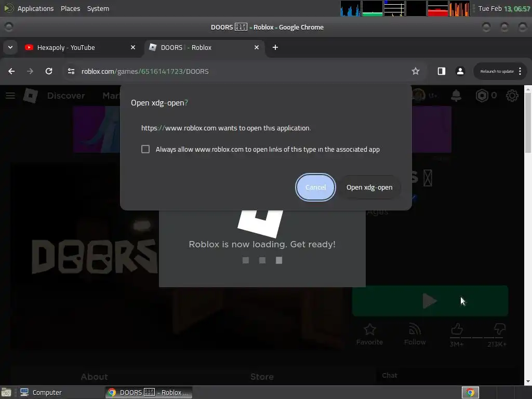
Task: Open the System menu
Action: [98, 8]
